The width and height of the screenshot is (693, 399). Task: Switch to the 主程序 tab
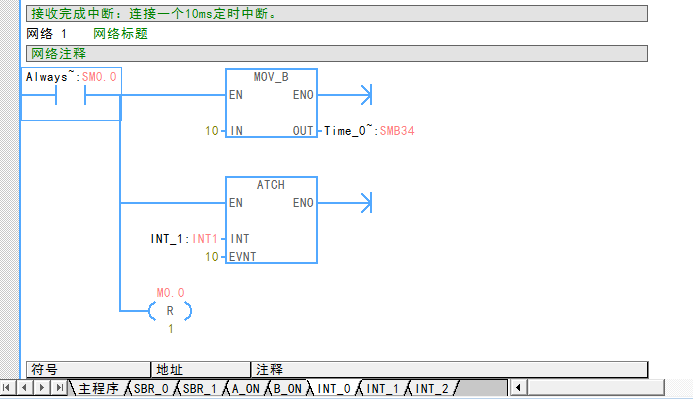pos(98,388)
